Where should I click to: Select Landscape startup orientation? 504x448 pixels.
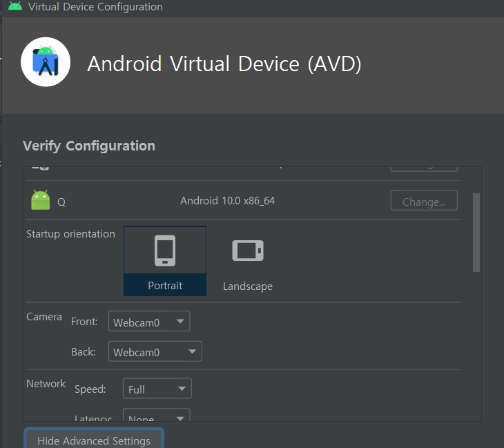coord(247,261)
